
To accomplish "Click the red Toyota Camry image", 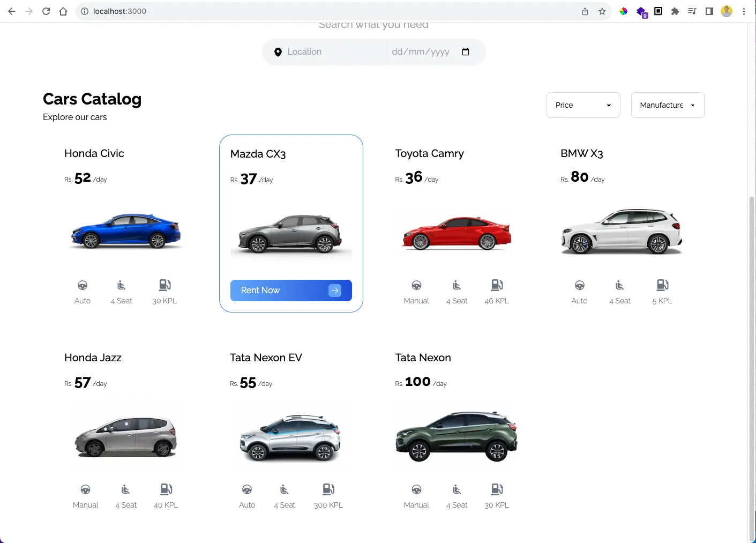I will 456,233.
